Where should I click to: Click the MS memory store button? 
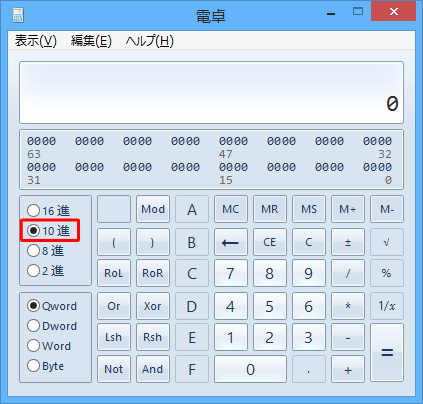tap(309, 209)
